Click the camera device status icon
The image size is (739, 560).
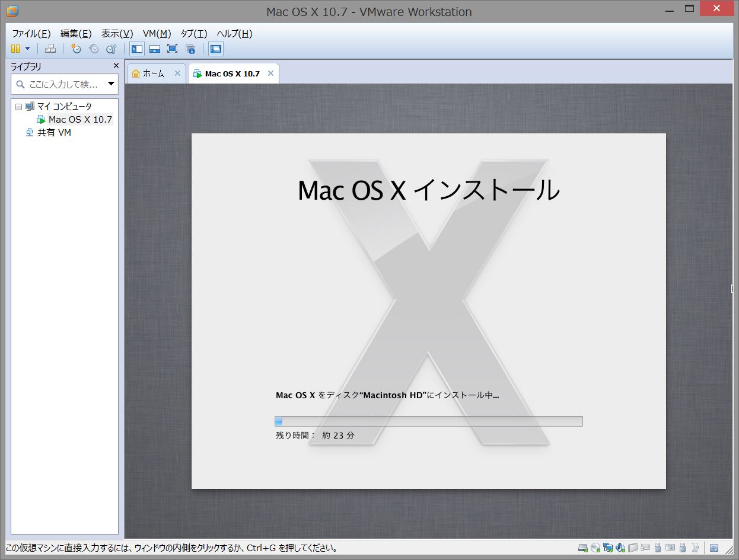(x=670, y=548)
